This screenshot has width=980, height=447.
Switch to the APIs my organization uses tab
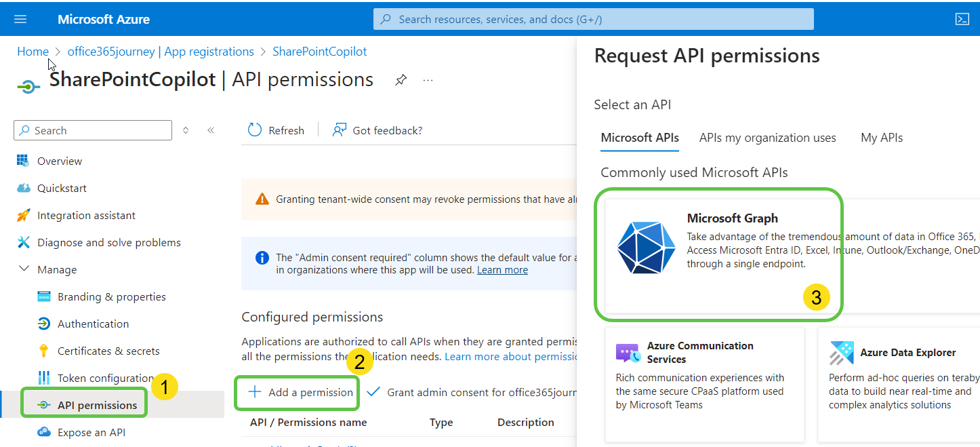click(x=767, y=137)
